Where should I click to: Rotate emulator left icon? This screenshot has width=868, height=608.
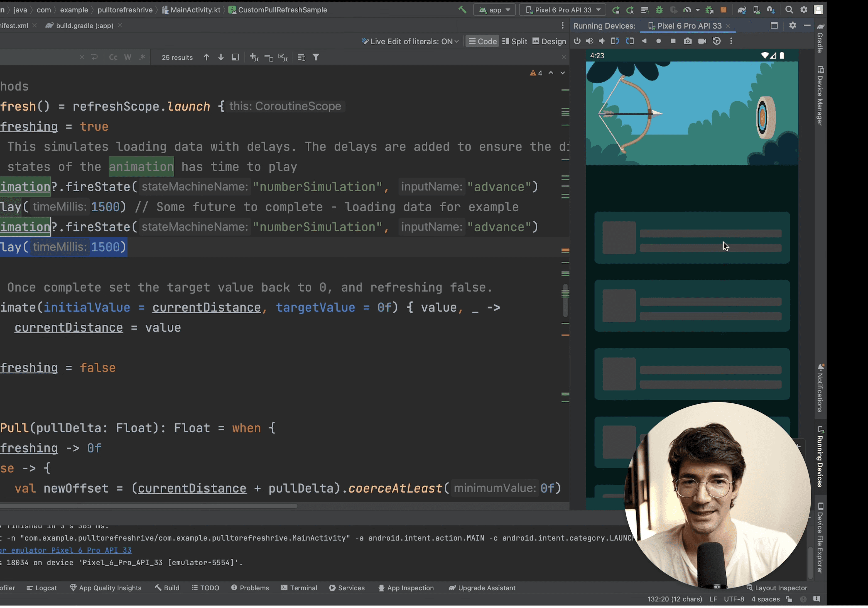point(615,41)
